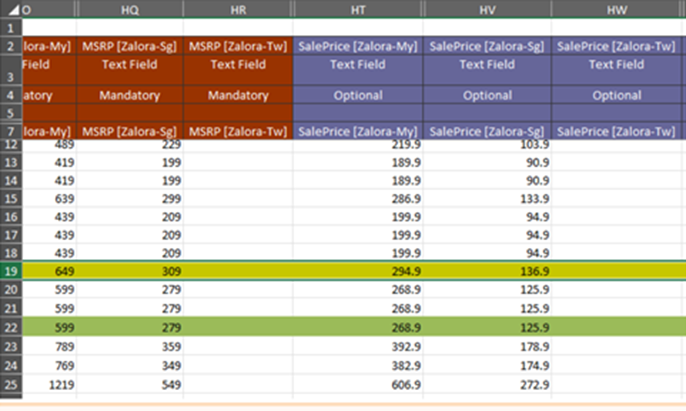Click row 2 cell SalePrice [Zalora-My]
Image resolution: width=686 pixels, height=411 pixels.
(358, 46)
